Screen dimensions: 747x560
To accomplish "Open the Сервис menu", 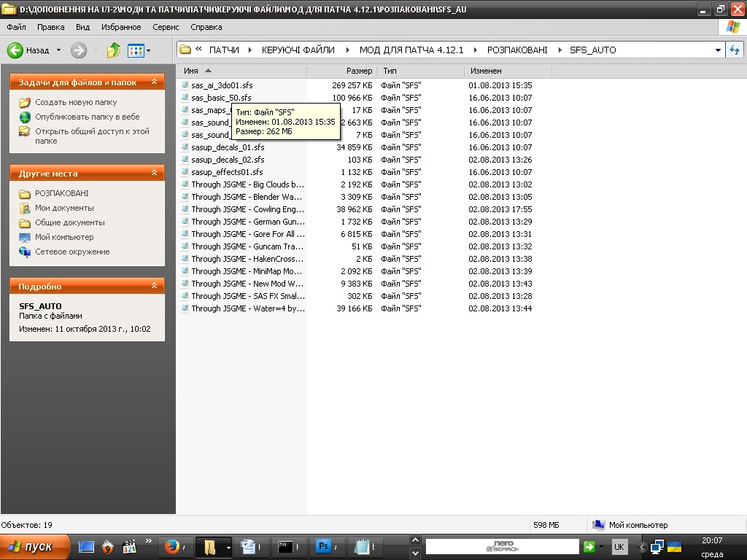I will 166,27.
